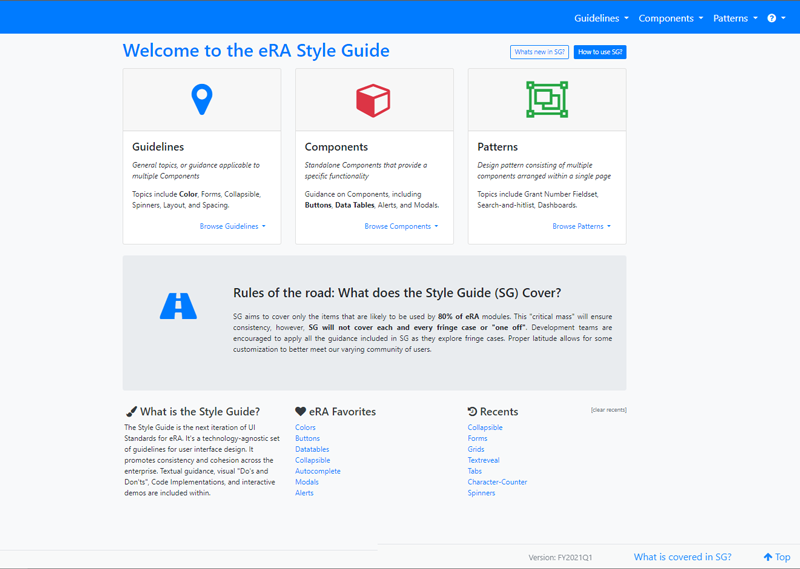Click the heart icon beside eRA Favorites
This screenshot has height=569, width=800.
300,411
